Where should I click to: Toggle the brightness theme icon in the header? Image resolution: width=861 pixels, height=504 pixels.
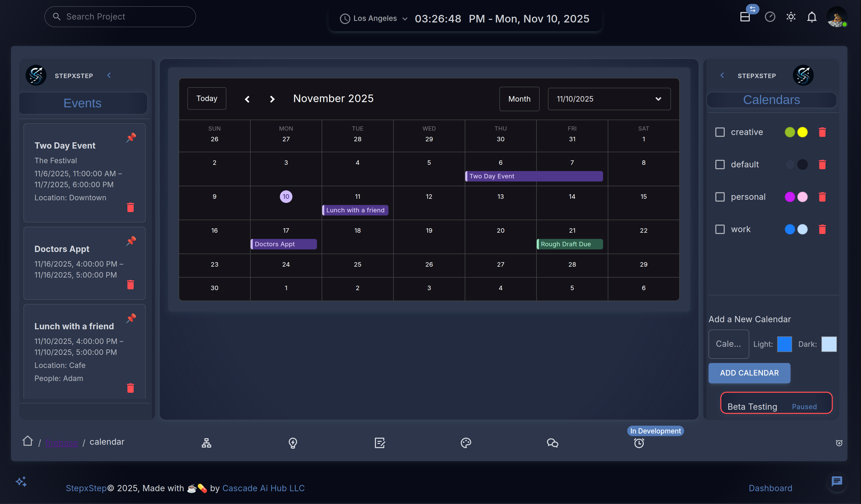click(x=791, y=16)
